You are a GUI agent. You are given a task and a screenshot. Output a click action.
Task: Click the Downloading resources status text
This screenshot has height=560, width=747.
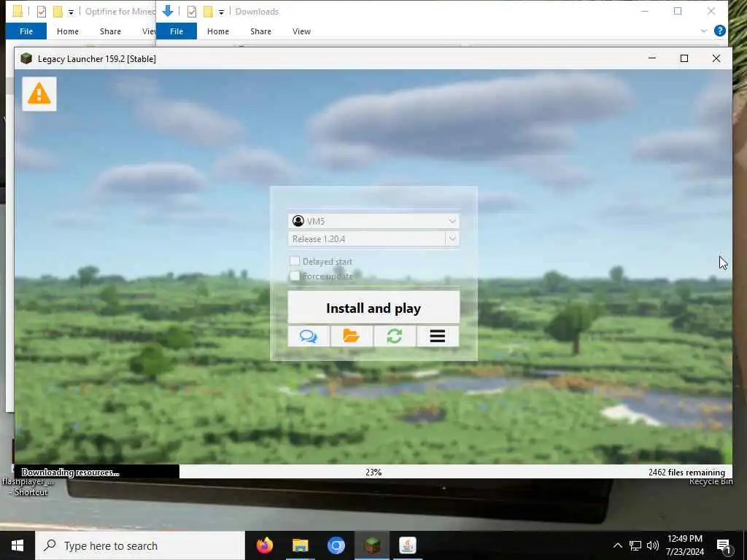[x=70, y=472]
